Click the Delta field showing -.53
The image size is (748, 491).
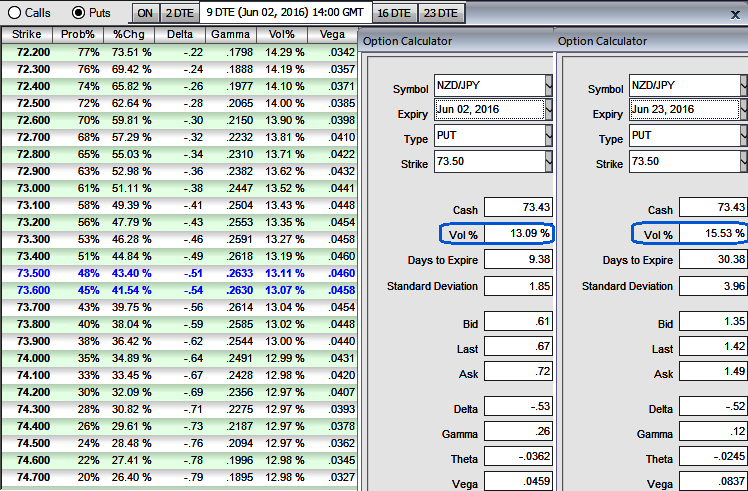coord(518,407)
